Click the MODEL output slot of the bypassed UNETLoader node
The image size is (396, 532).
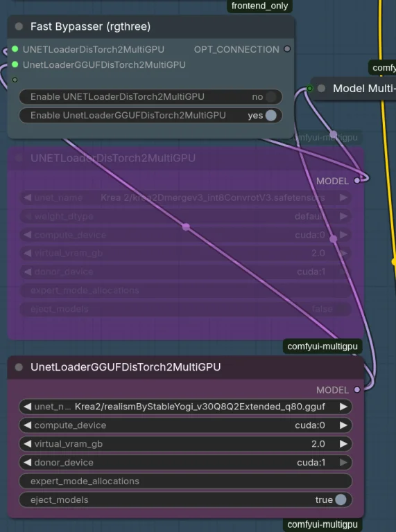(357, 181)
